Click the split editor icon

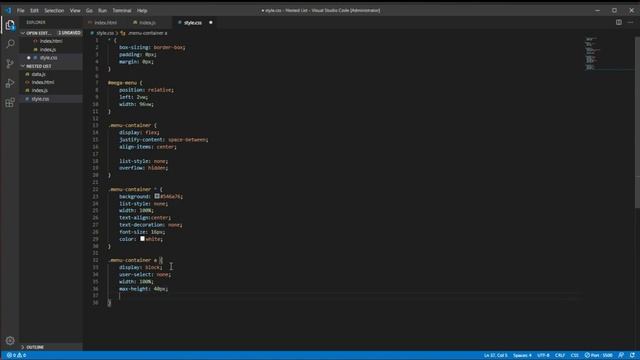[619, 22]
